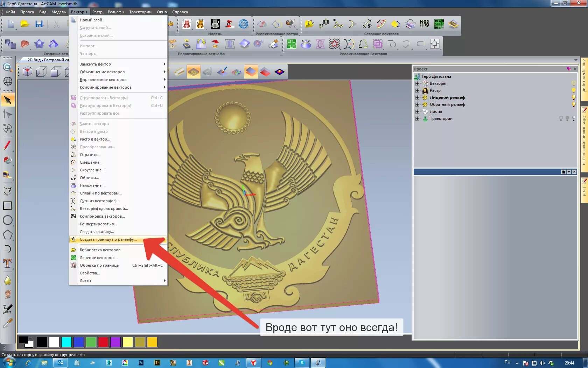
Task: Choose Обрезка по границе menu entry
Action: coord(118,265)
